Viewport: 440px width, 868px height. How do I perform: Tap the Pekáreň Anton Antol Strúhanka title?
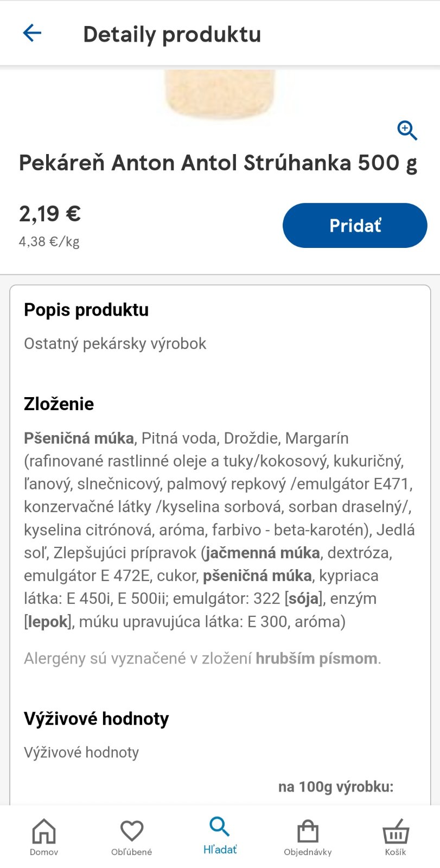pyautogui.click(x=218, y=163)
